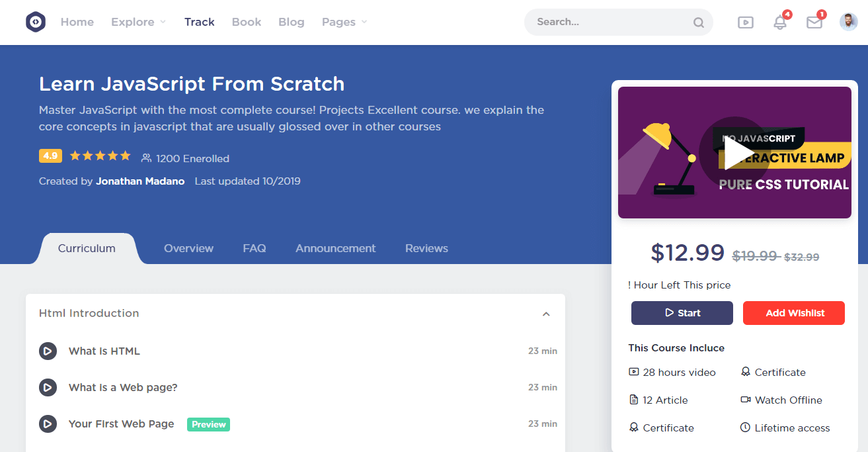Open instructor Jonathan Madano link
This screenshot has height=452, width=868.
[140, 181]
